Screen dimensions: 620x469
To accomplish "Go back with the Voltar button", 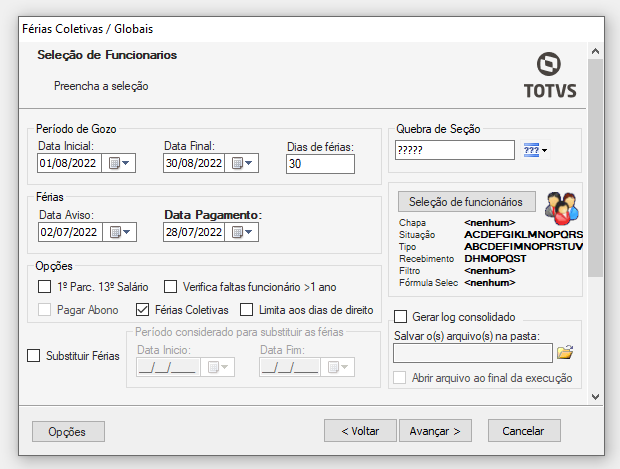I will (360, 431).
